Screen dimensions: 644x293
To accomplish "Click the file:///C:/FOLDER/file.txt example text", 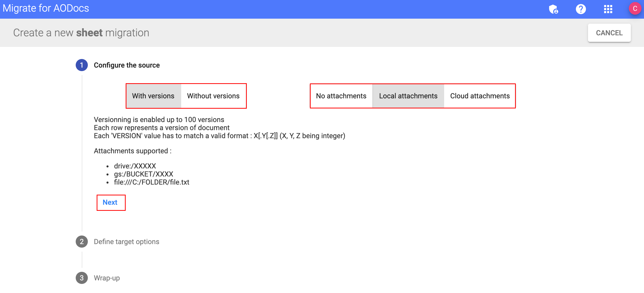I will click(x=151, y=182).
